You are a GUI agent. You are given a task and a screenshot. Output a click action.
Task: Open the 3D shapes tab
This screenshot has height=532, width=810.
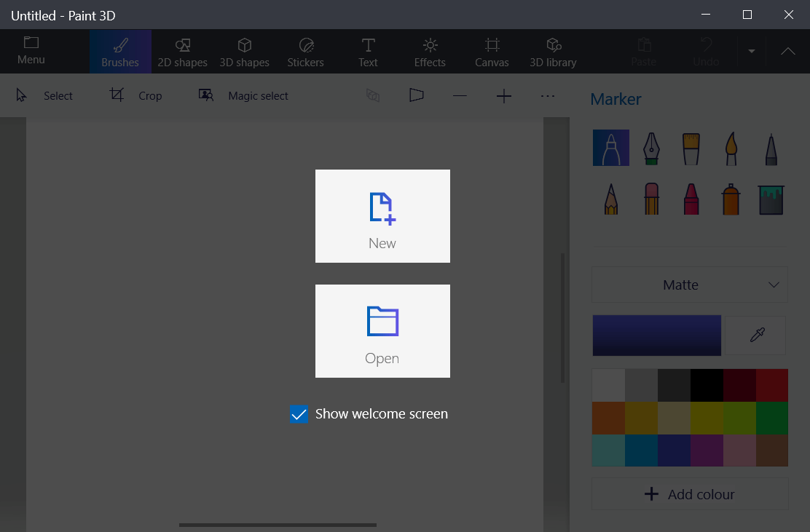(x=244, y=52)
